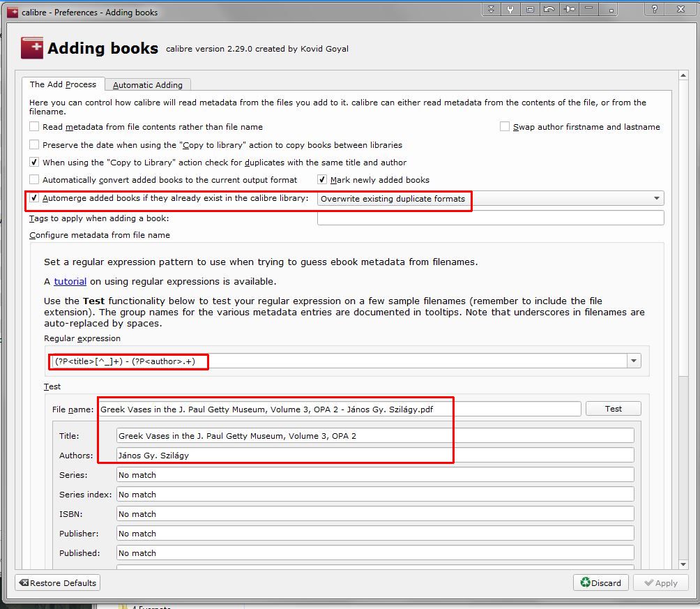This screenshot has height=609, width=700.
Task: Click the Test button
Action: click(613, 409)
